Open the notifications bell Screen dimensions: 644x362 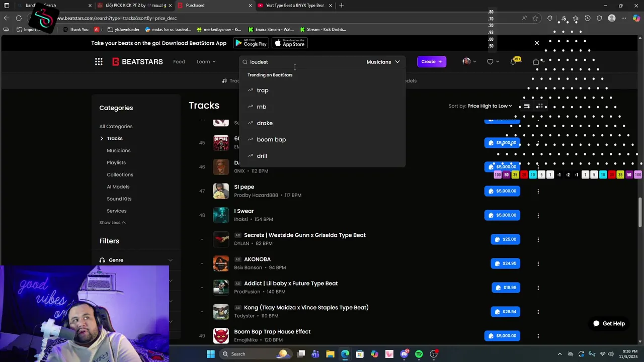[x=513, y=62]
